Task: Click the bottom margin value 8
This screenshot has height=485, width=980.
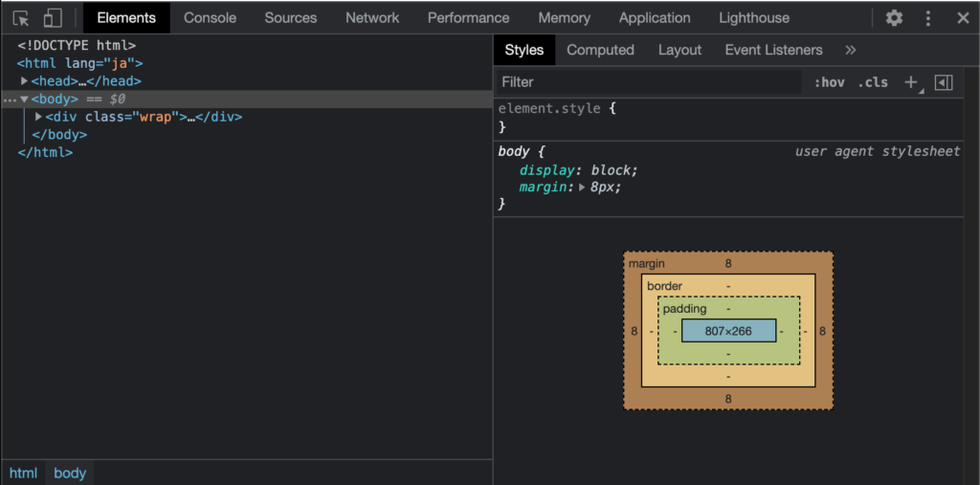Action: [x=728, y=399]
